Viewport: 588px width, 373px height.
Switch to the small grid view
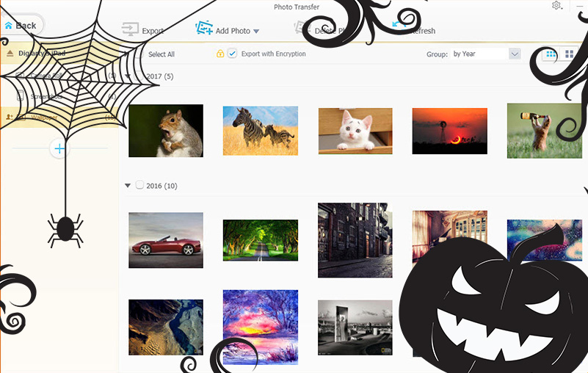550,54
